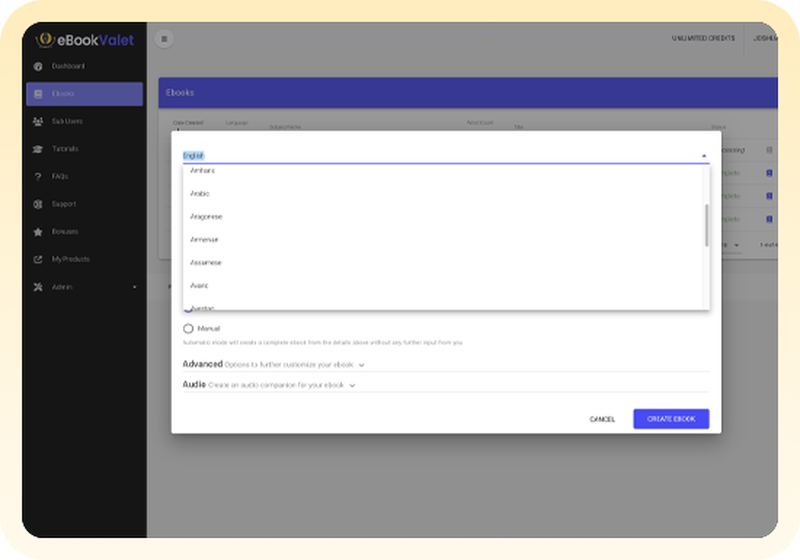Screen dimensions: 800x560
Task: Click the Dashboard gauge icon in sidebar
Action: point(38,67)
